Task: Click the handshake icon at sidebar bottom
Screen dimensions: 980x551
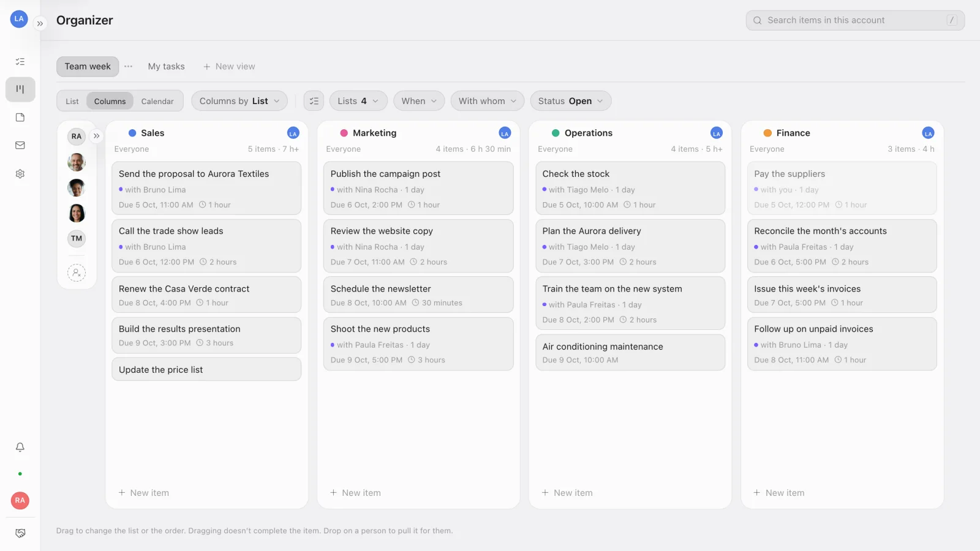Action: pyautogui.click(x=20, y=533)
